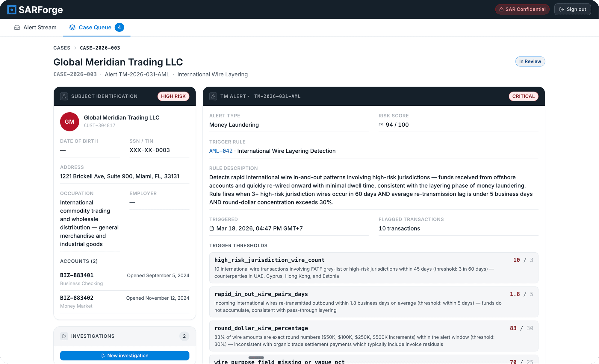Click the sign-out arrow icon
Viewport: 599px width, 364px height.
point(561,9)
